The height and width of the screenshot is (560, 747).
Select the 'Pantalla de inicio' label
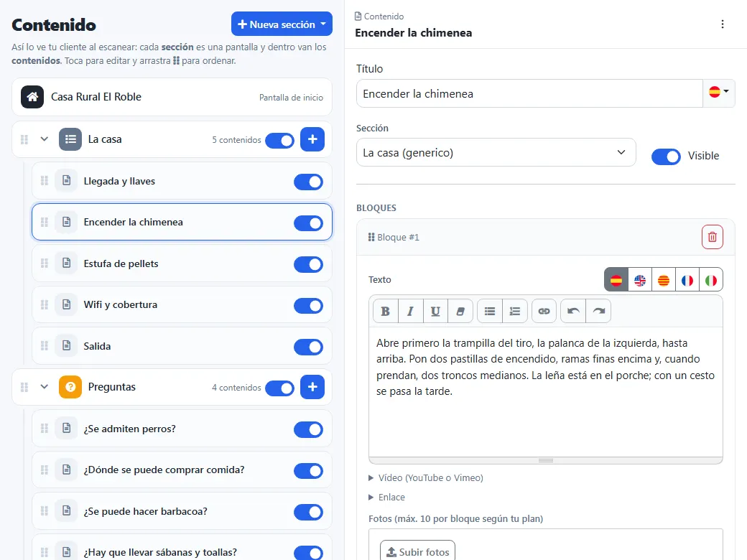click(291, 97)
